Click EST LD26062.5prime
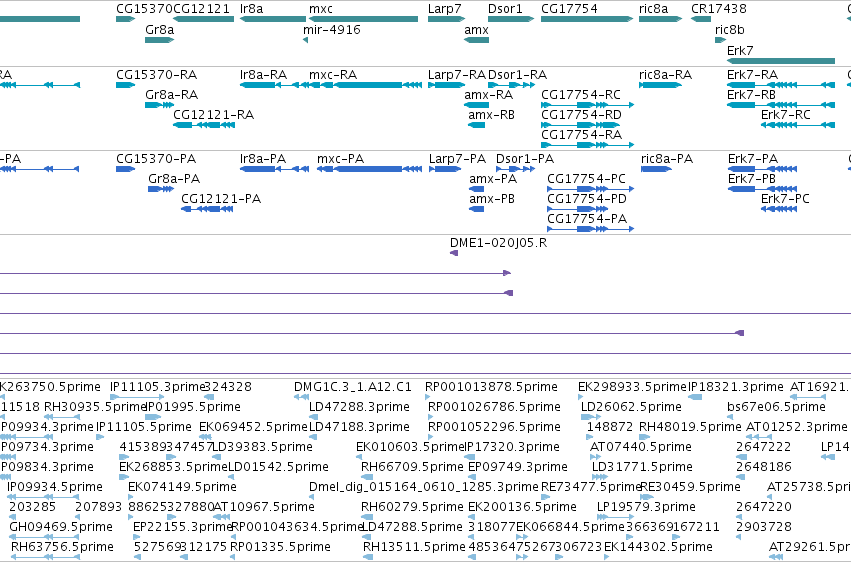Screen dimensions: 851x562 pos(631,407)
